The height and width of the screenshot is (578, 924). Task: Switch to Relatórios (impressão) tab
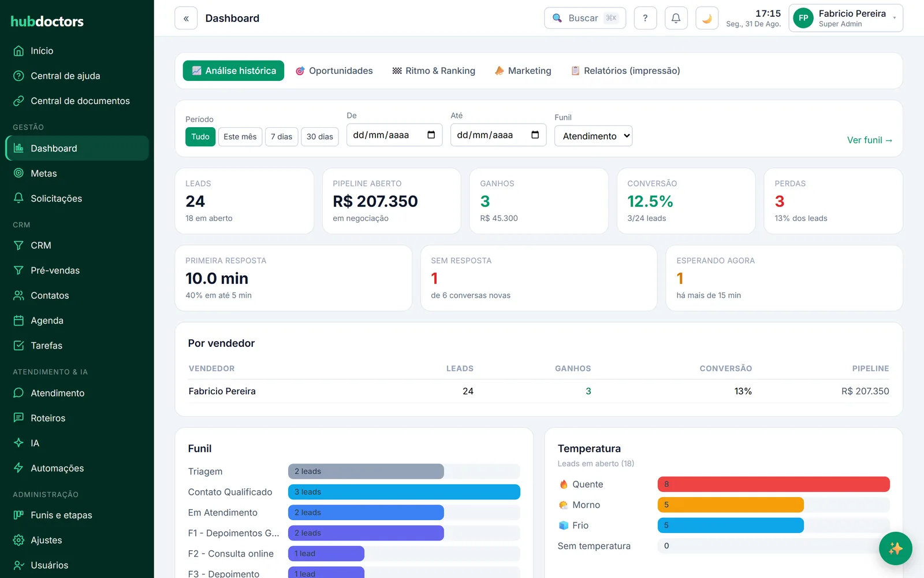click(625, 71)
